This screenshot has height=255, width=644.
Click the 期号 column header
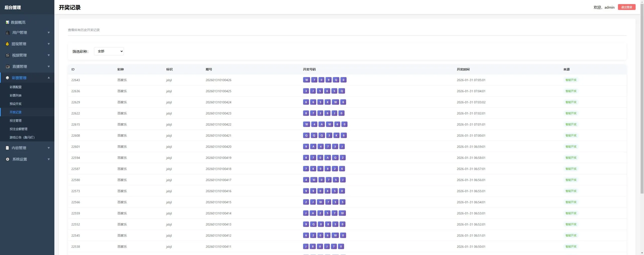(x=209, y=69)
